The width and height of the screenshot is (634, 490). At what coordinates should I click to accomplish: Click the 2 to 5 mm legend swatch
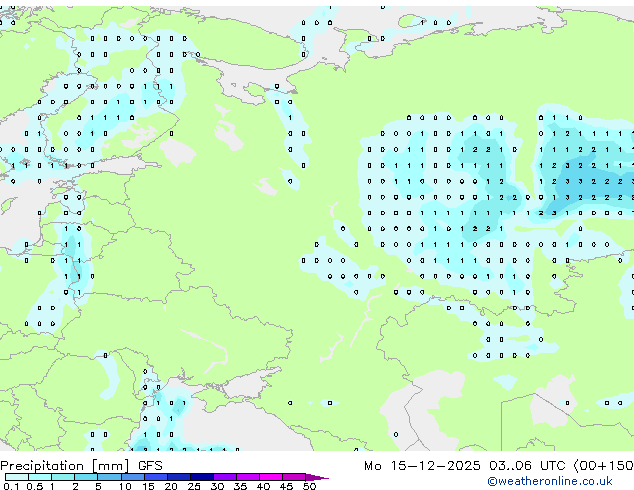click(x=86, y=477)
